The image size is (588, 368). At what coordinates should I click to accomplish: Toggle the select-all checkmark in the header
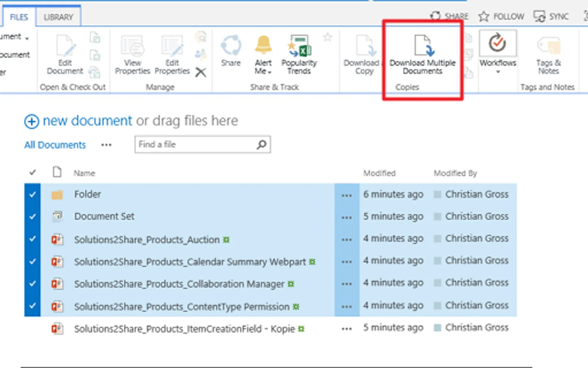pos(32,172)
